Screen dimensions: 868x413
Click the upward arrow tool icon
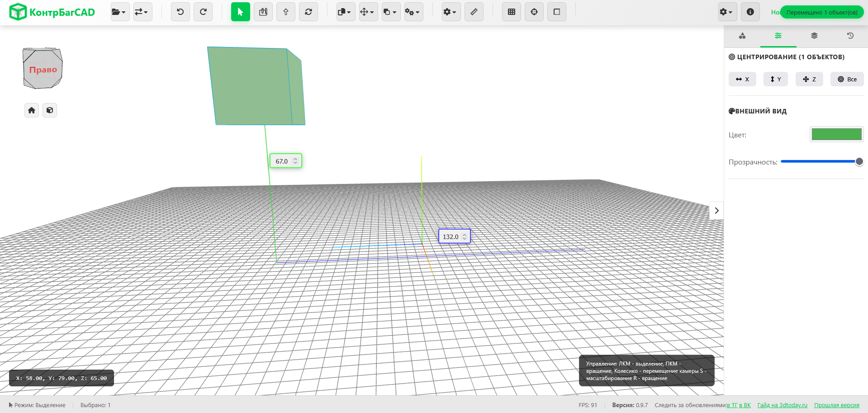click(286, 12)
